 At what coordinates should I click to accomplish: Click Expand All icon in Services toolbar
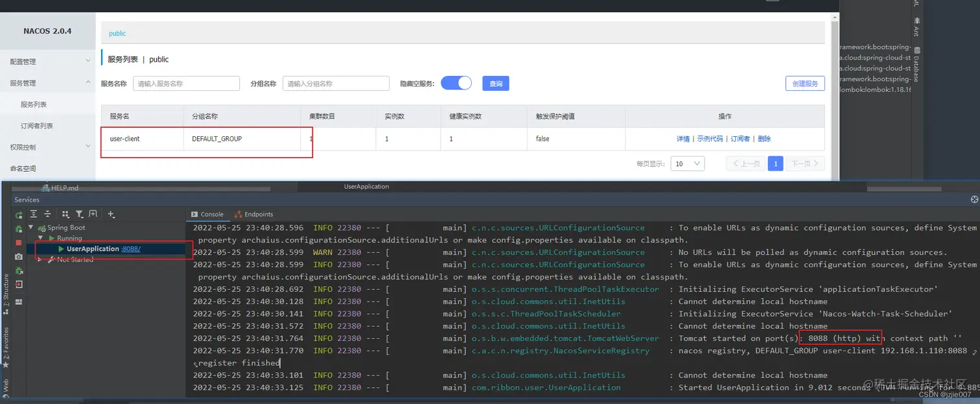[34, 214]
